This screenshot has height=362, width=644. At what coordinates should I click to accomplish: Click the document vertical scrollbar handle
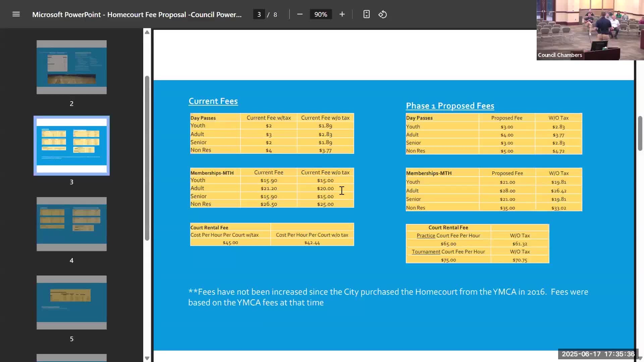[x=640, y=133]
